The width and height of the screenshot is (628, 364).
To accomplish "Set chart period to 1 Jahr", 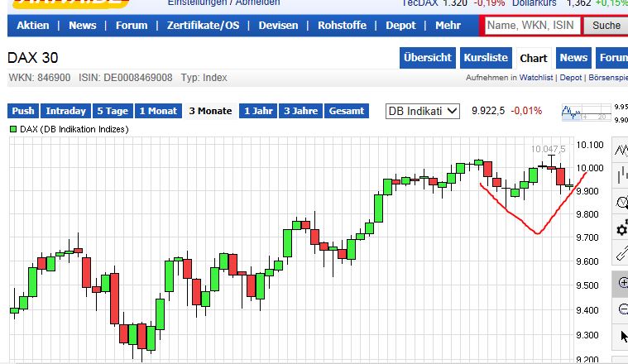I will click(257, 111).
